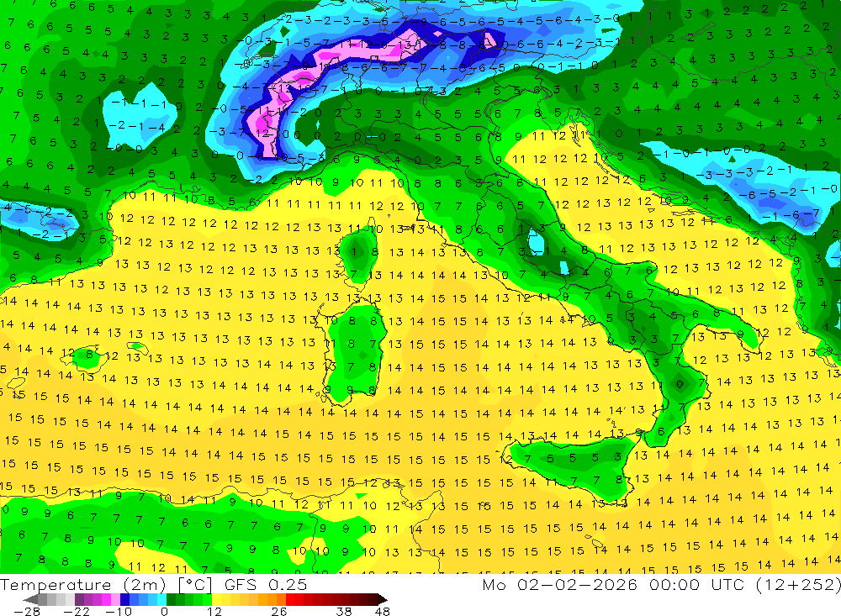Click the dark maroon right arrow of color scale
This screenshot has width=841, height=616.
coord(381,599)
